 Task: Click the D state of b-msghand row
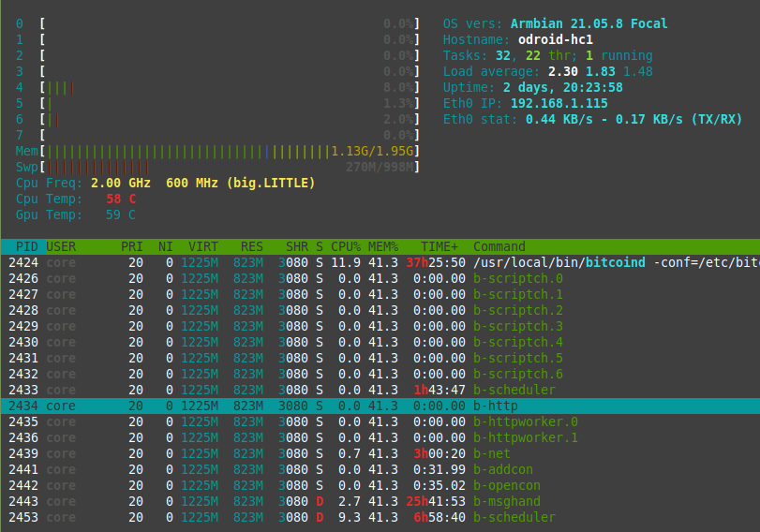(x=320, y=501)
